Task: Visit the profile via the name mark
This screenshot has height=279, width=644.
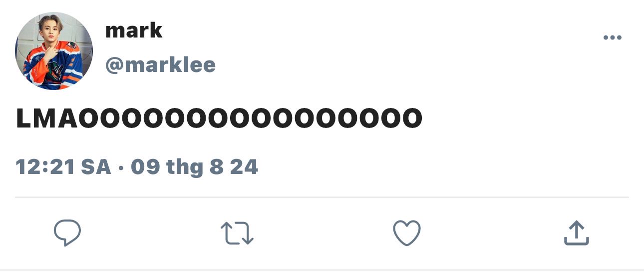Action: [x=134, y=30]
